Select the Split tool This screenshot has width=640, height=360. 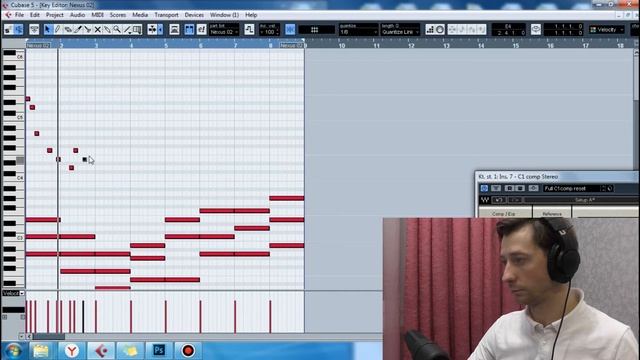(88, 29)
